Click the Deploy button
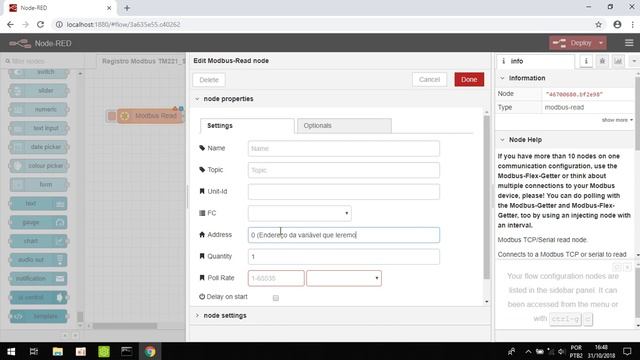Image resolution: width=640 pixels, height=360 pixels. (x=573, y=43)
